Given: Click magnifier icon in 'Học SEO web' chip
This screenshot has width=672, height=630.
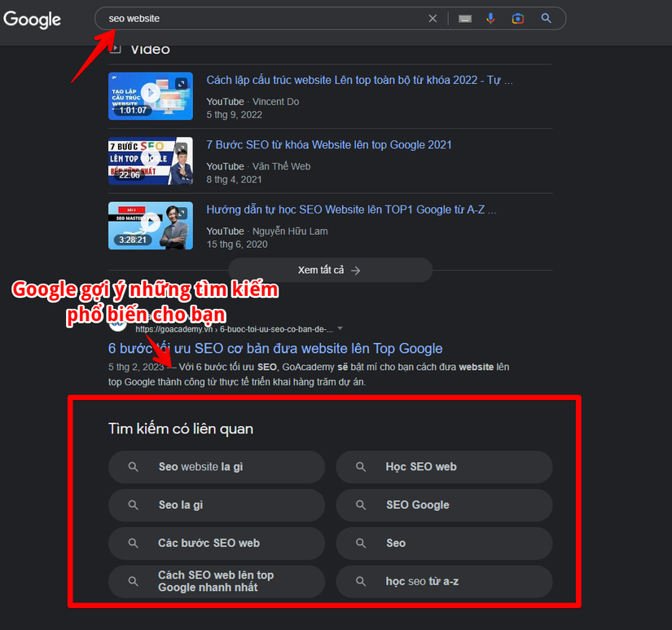Looking at the screenshot, I should click(x=361, y=467).
